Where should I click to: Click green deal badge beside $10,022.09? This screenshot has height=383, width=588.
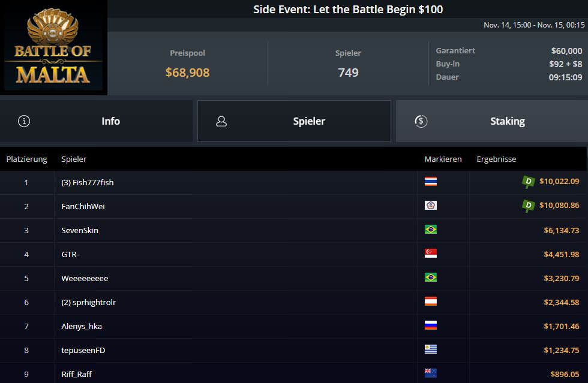528,182
